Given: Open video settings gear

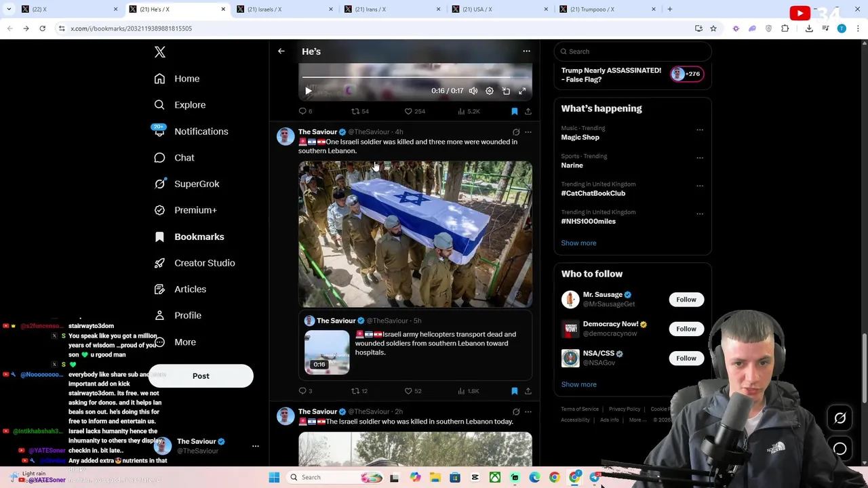Looking at the screenshot, I should (x=490, y=91).
